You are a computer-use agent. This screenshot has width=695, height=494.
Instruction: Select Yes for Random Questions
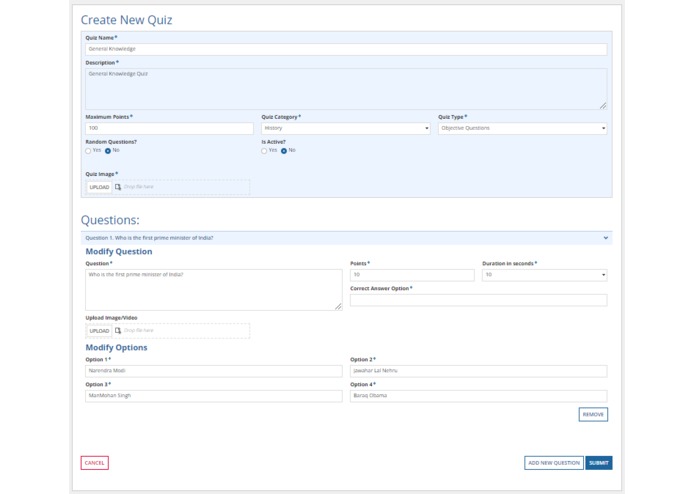(x=88, y=151)
